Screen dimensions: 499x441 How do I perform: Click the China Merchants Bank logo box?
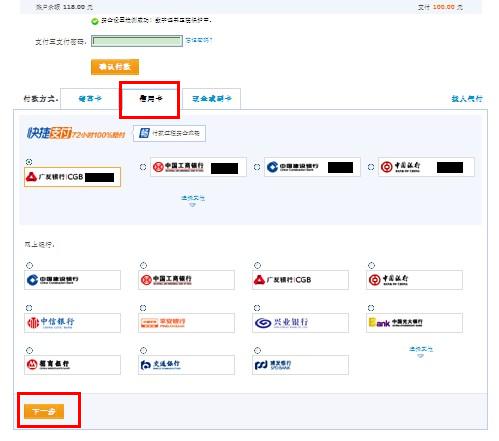[72, 365]
